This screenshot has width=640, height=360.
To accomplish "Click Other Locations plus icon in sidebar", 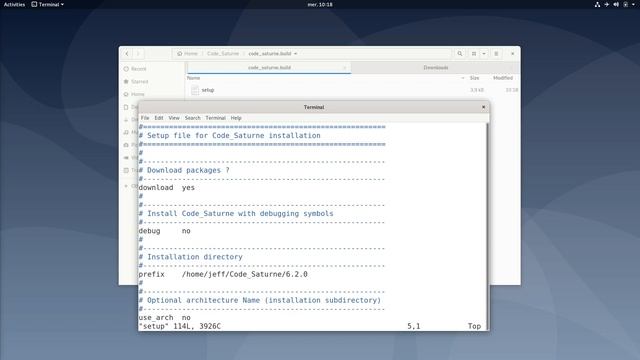I will 126,186.
